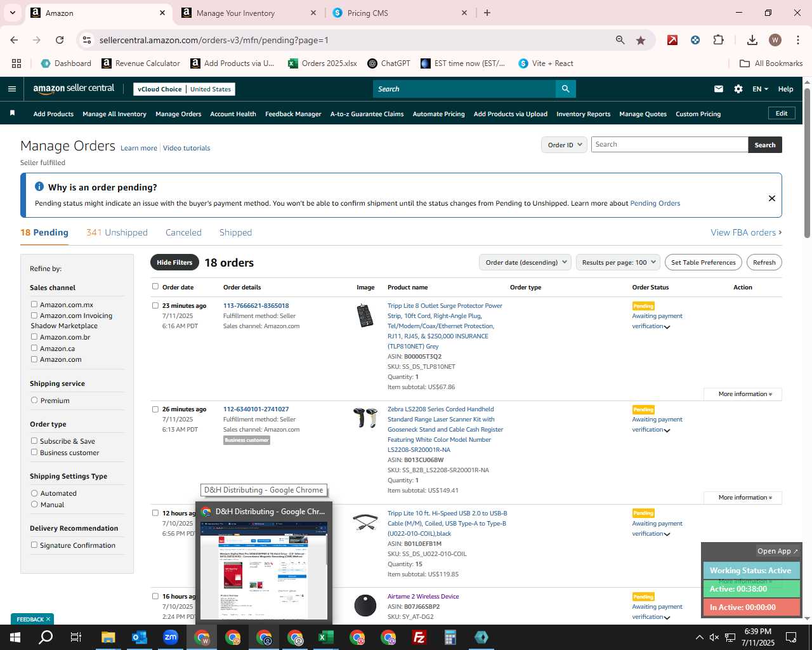Check the Amazon.com.br filter
The image size is (812, 650).
[34, 337]
